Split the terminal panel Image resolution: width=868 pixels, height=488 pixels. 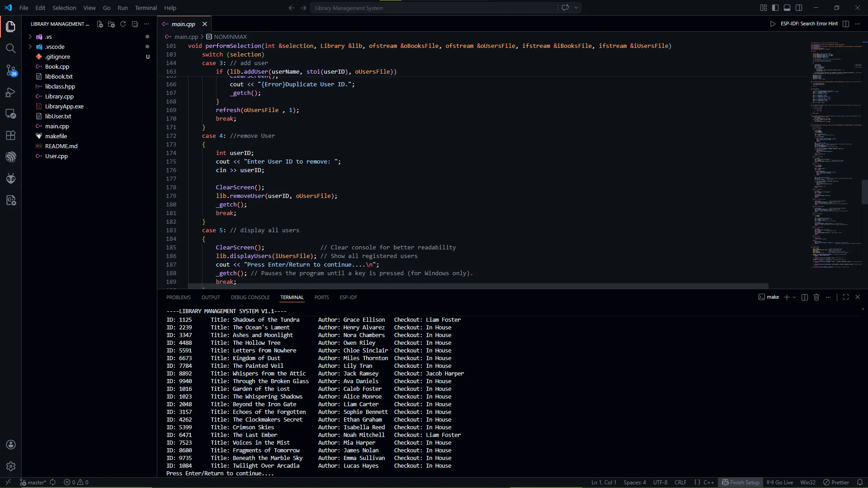[x=805, y=297]
